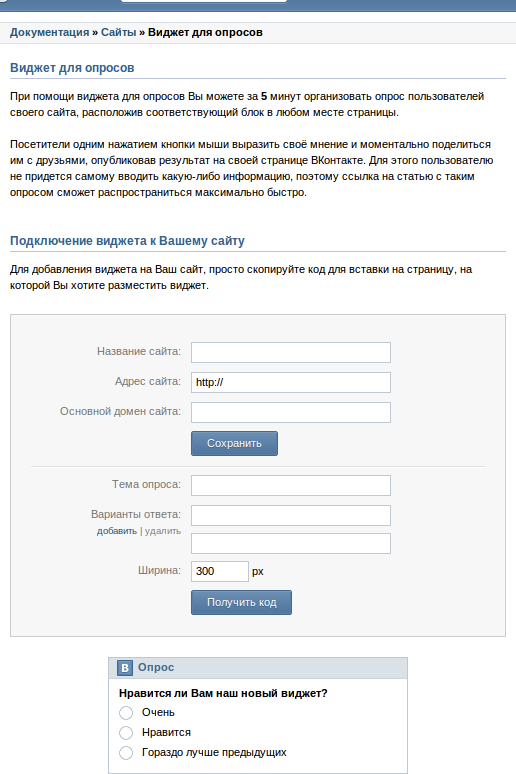Click the "Получить код" button

pyautogui.click(x=241, y=602)
